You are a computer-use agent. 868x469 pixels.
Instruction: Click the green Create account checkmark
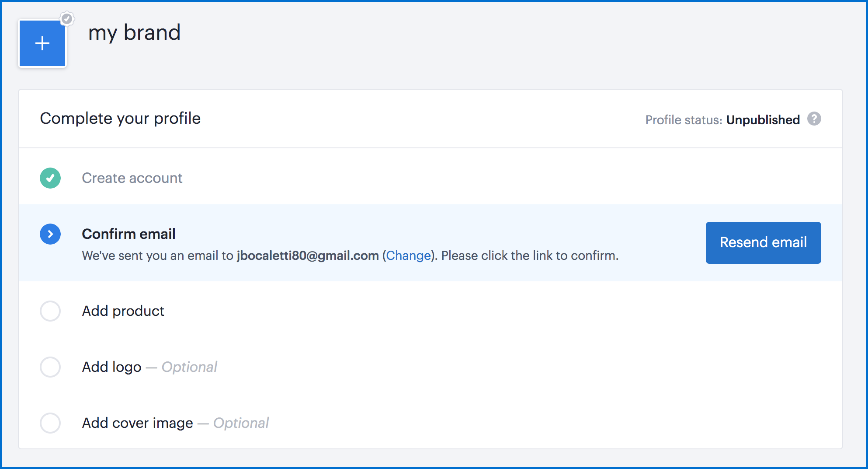(50, 178)
